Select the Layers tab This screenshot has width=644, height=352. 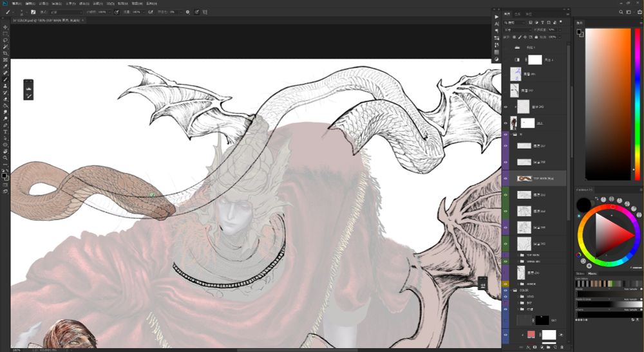coord(507,14)
